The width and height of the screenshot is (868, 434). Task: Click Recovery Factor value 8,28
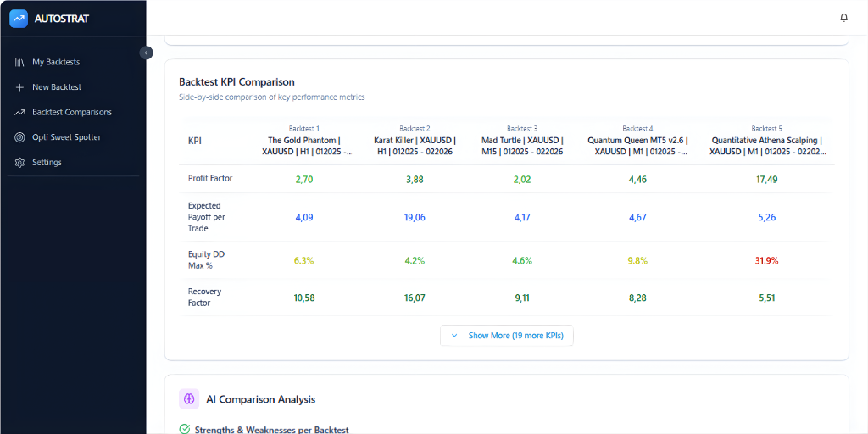pos(637,298)
